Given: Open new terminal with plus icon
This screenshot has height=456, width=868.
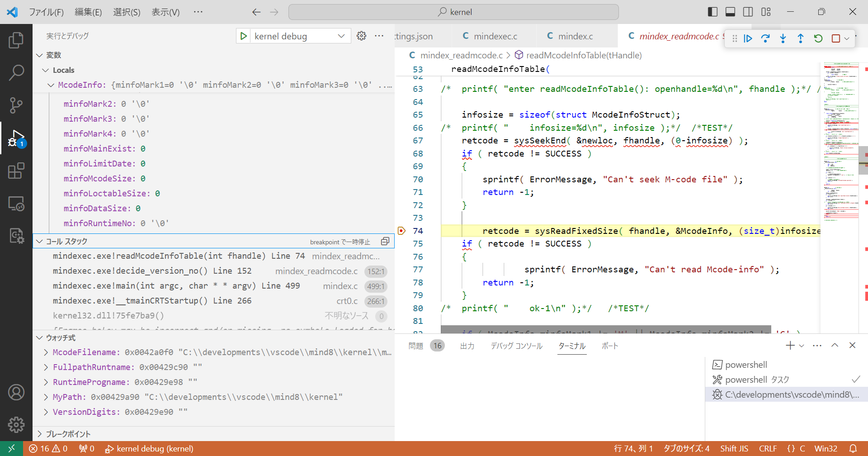Looking at the screenshot, I should coord(790,346).
